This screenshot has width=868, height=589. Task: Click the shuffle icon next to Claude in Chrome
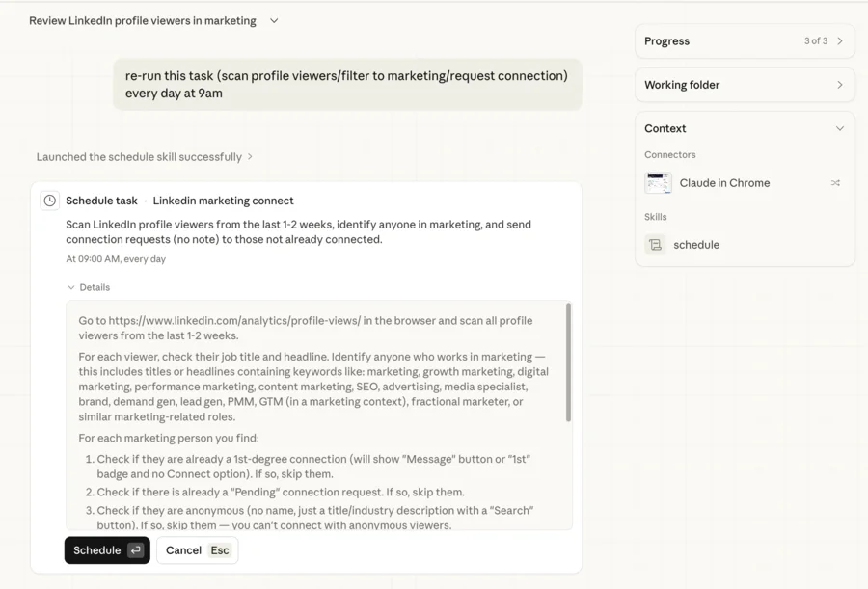835,182
